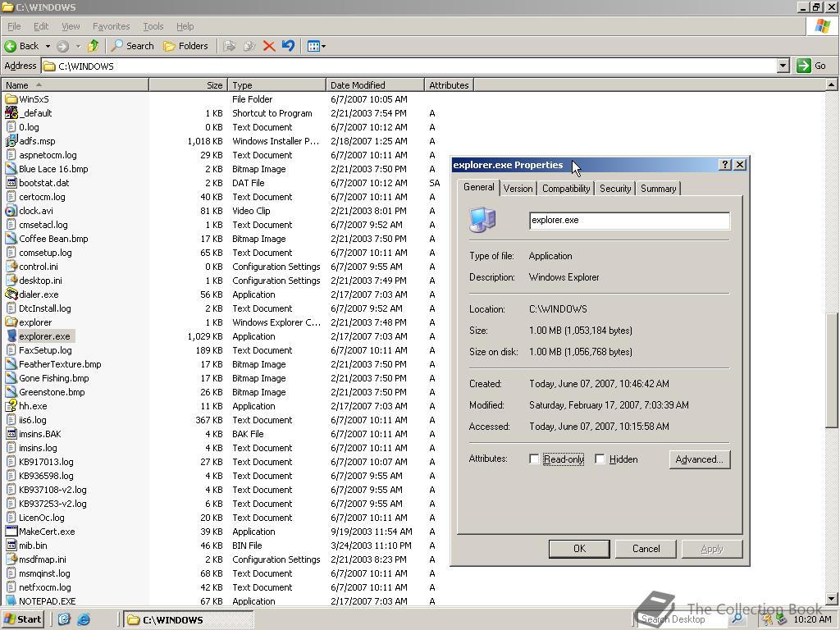Click Cancel in the Properties dialog

646,549
